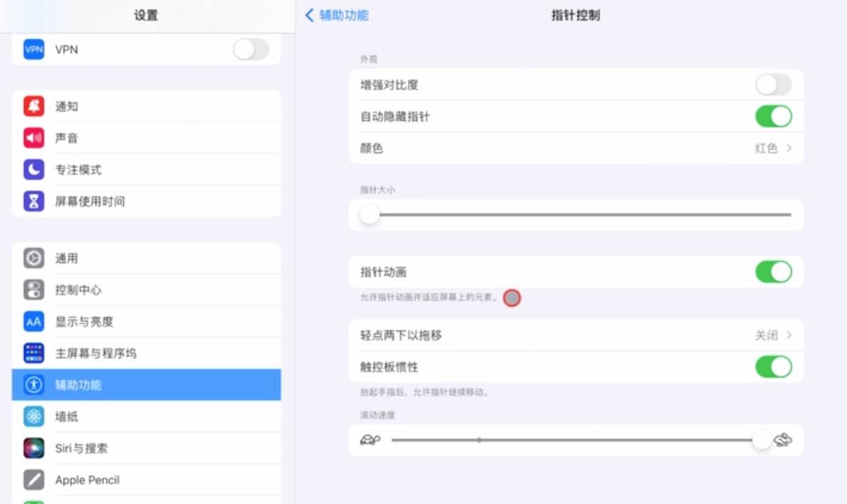Turn off 指针动画
This screenshot has width=847, height=504.
click(x=773, y=271)
